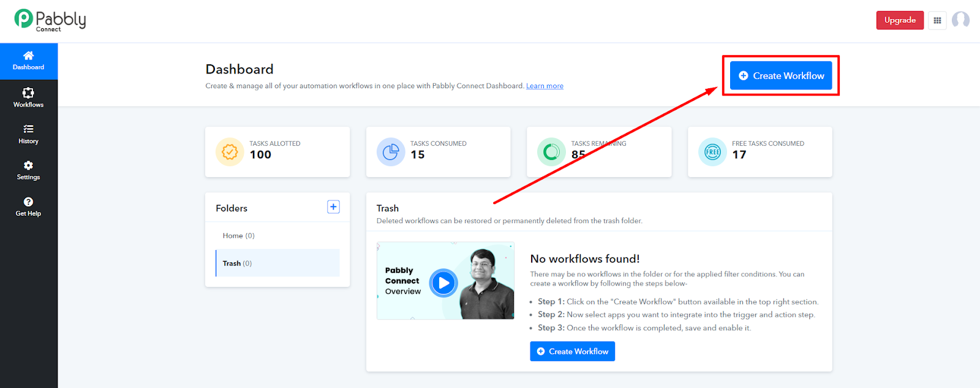980x388 pixels.
Task: Click the Step 2 instruction line
Action: pos(676,314)
